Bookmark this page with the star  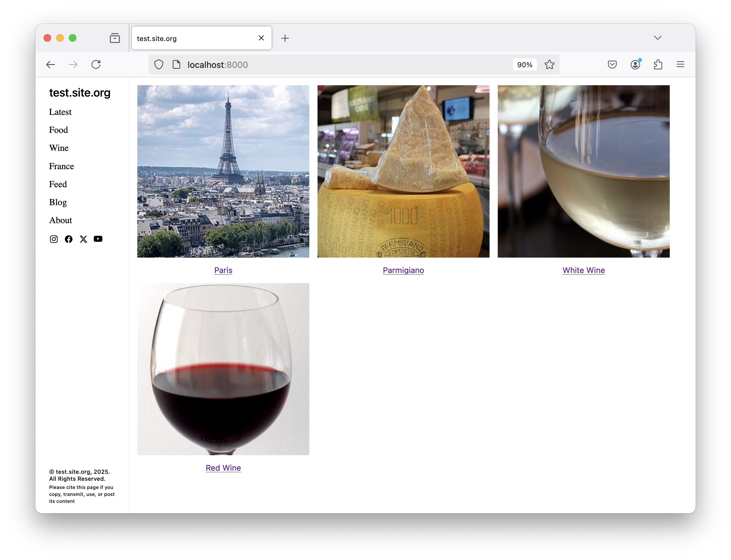(549, 64)
